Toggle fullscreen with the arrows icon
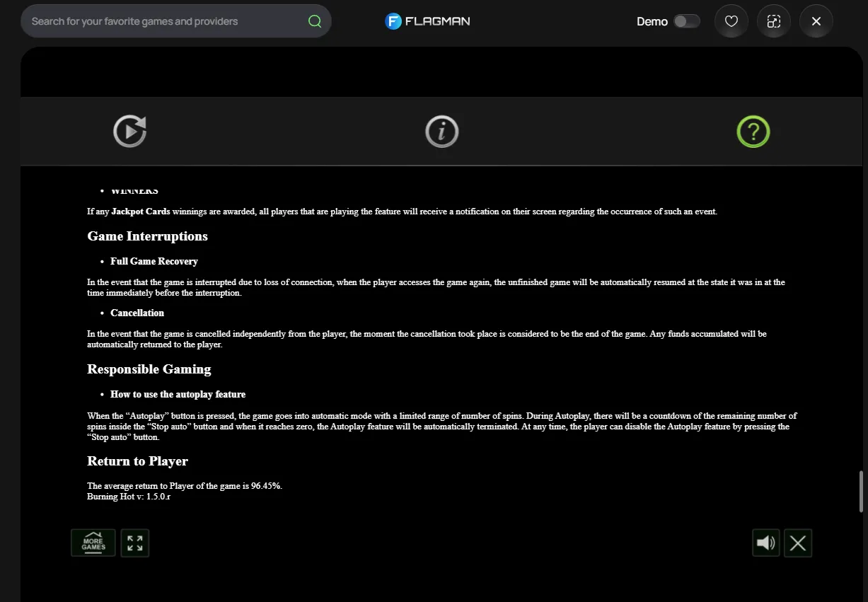Screen dimensions: 868x602 (x=135, y=543)
